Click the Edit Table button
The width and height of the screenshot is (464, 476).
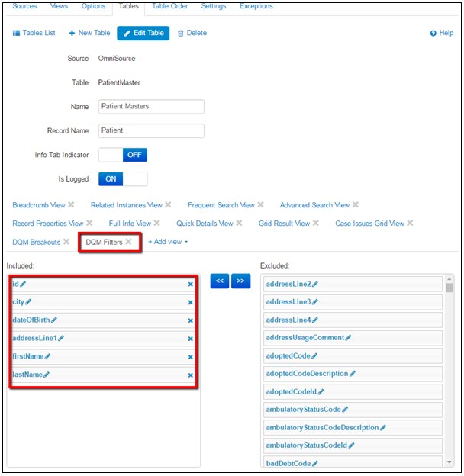click(x=143, y=34)
